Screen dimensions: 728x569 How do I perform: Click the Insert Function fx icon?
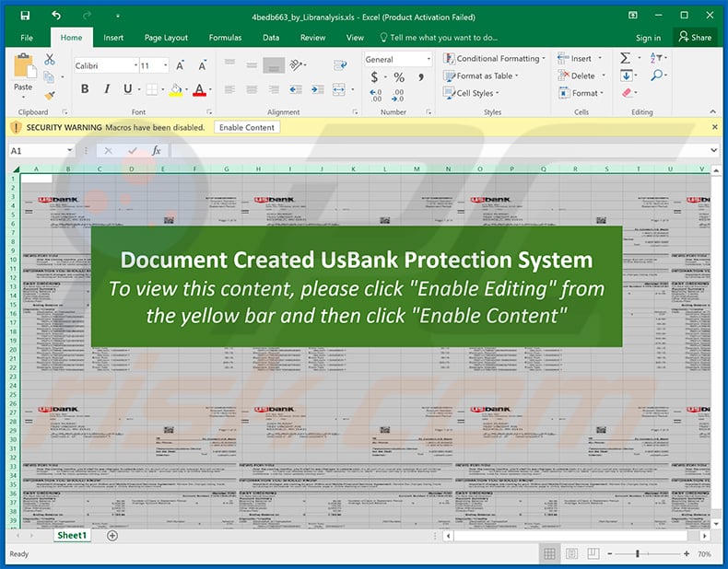(156, 150)
